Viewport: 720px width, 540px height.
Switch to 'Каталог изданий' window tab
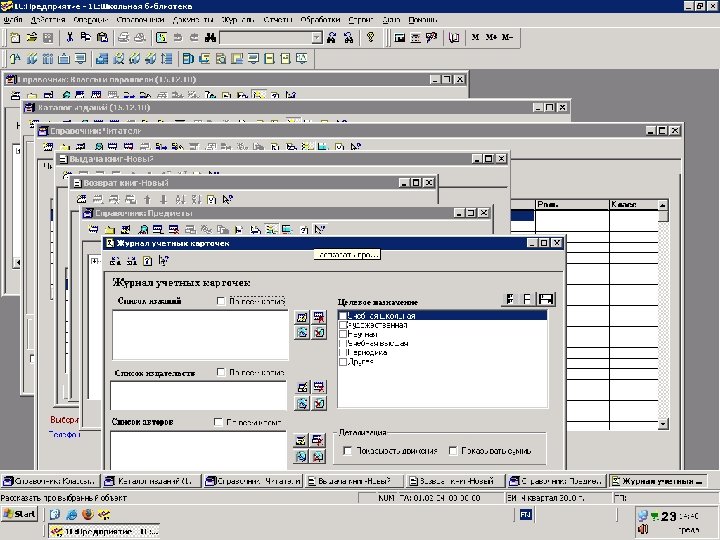152,481
